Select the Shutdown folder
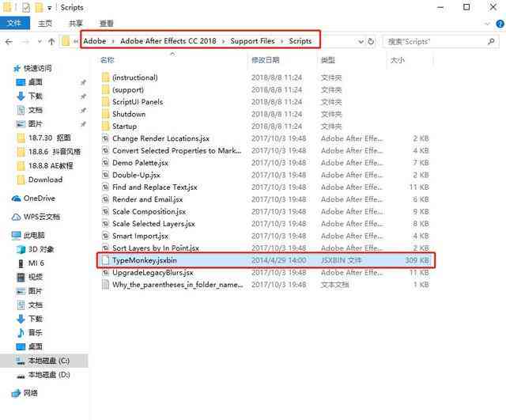 click(129, 114)
